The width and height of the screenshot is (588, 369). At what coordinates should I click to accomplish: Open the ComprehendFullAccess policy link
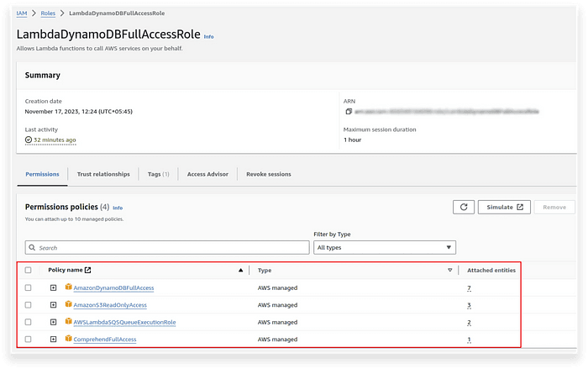click(x=105, y=340)
